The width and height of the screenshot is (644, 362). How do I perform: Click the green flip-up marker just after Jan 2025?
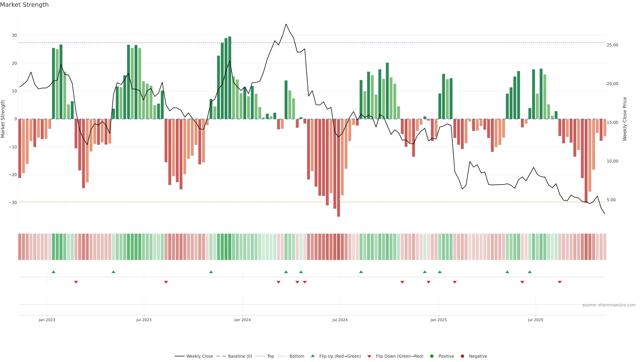[440, 272]
